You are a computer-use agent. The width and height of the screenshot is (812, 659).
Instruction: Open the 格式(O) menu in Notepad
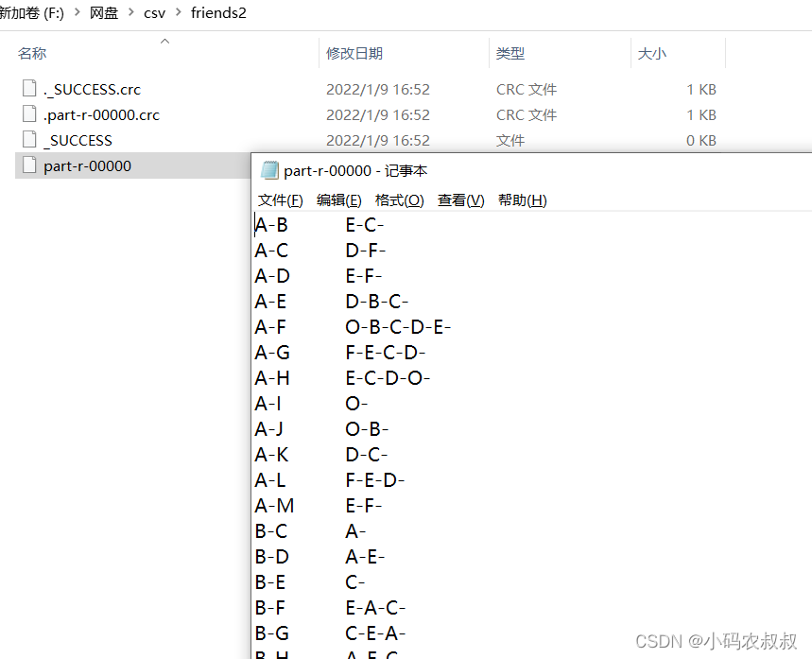(x=398, y=199)
